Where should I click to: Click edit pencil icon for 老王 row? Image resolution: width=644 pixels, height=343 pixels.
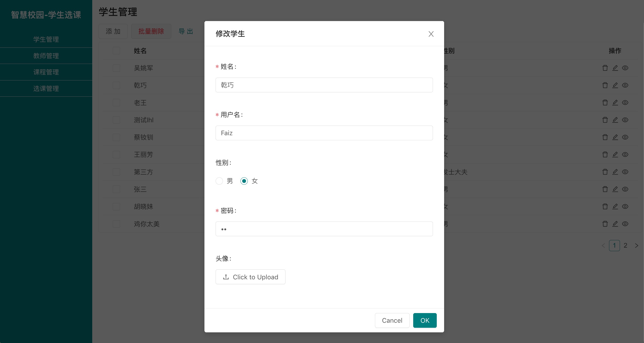615,103
